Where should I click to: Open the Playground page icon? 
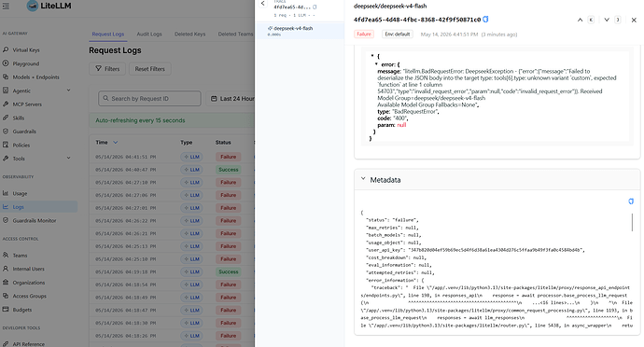(x=6, y=63)
